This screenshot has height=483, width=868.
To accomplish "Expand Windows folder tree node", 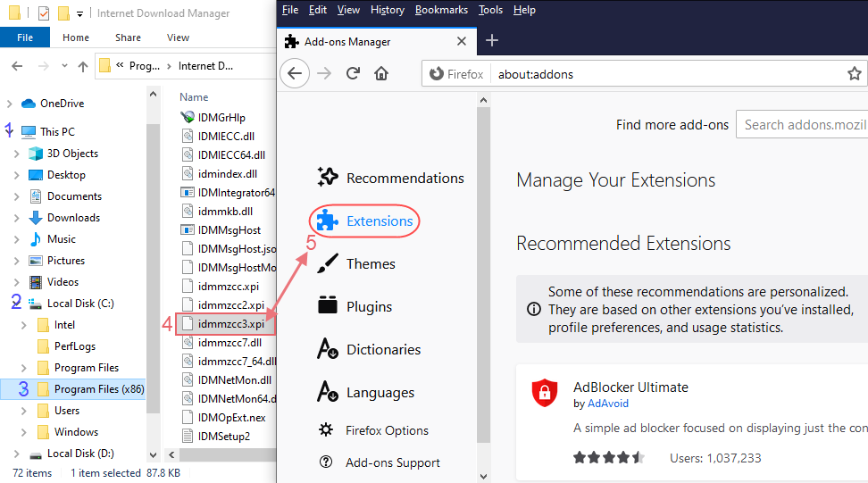I will pos(23,432).
